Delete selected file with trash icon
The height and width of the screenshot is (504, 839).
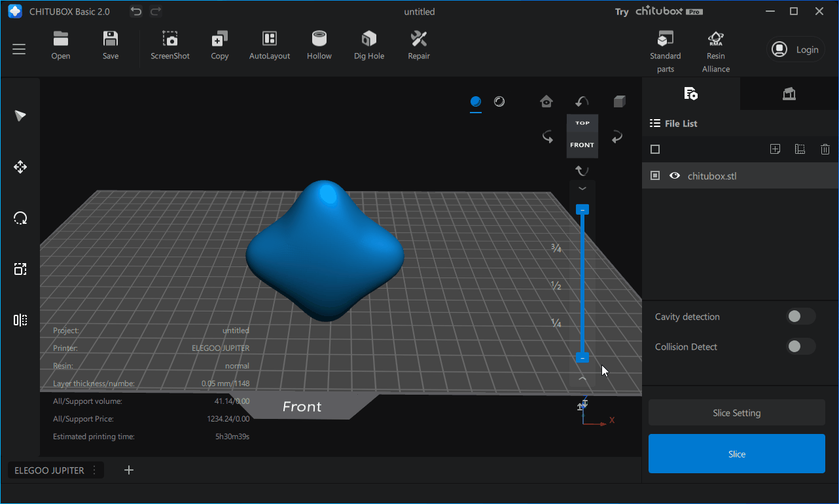(x=825, y=149)
